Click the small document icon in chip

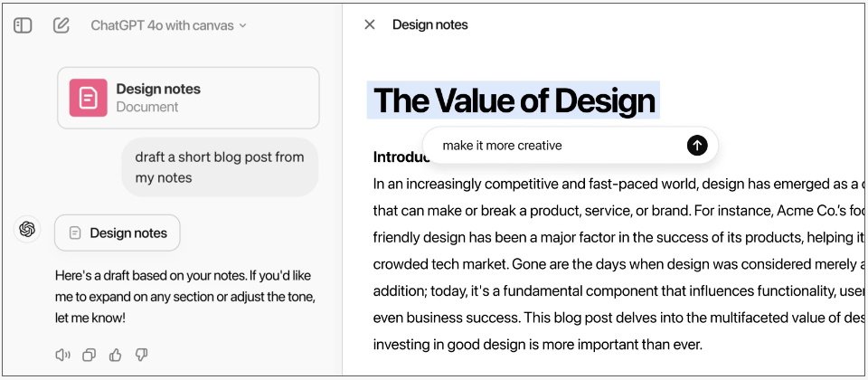pos(75,233)
